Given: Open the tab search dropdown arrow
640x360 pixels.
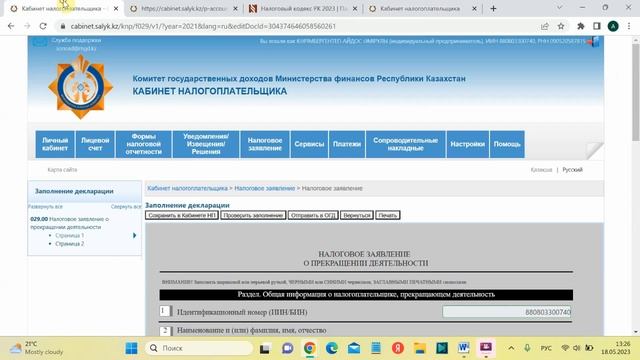Looking at the screenshot, I should (559, 8).
